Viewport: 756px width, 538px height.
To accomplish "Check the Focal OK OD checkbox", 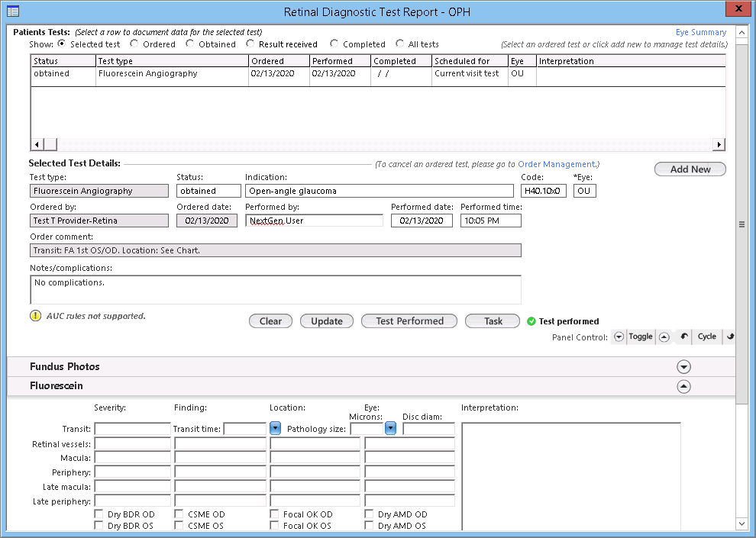I will click(x=274, y=514).
